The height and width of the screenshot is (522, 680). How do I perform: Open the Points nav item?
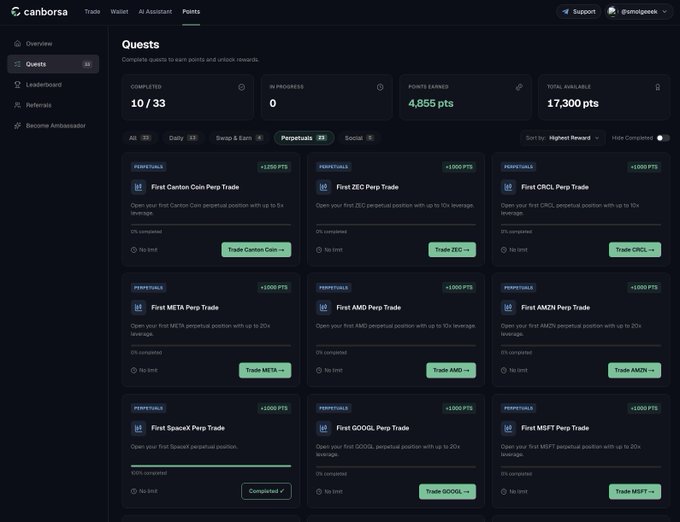[x=191, y=12]
